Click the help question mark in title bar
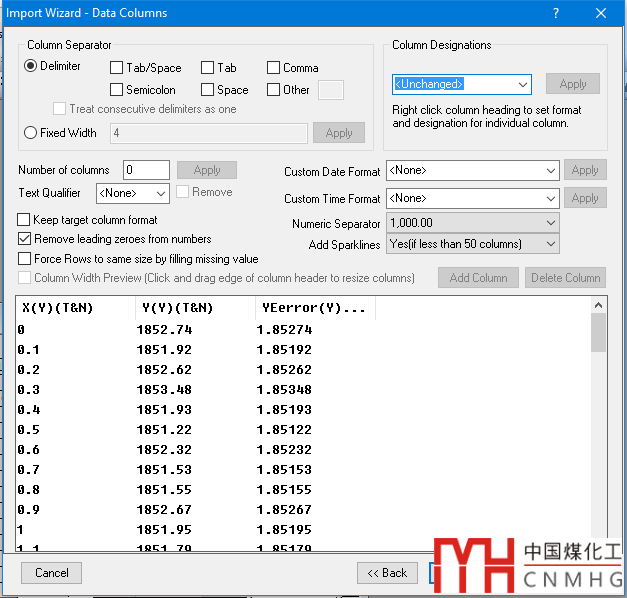This screenshot has height=598, width=627. pos(555,13)
